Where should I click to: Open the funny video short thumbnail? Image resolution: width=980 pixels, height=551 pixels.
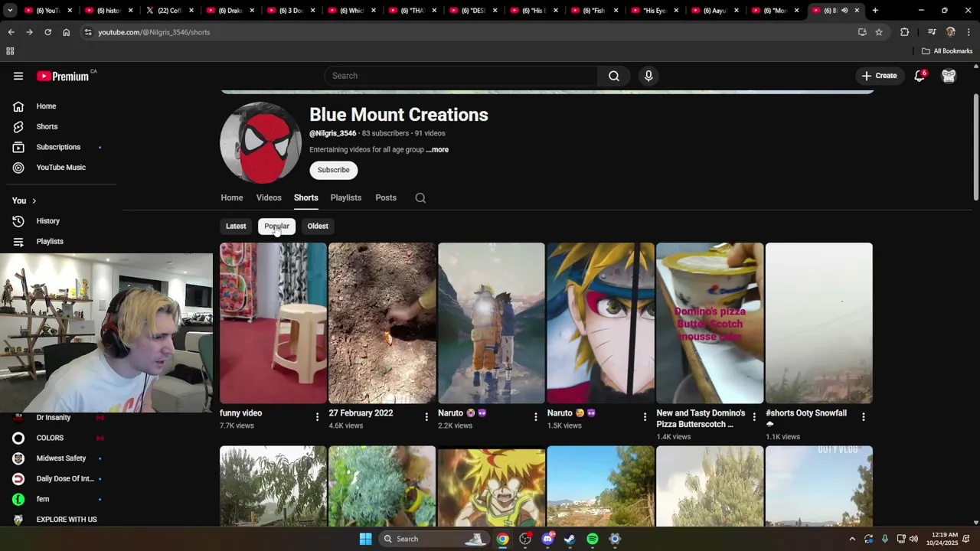(273, 323)
